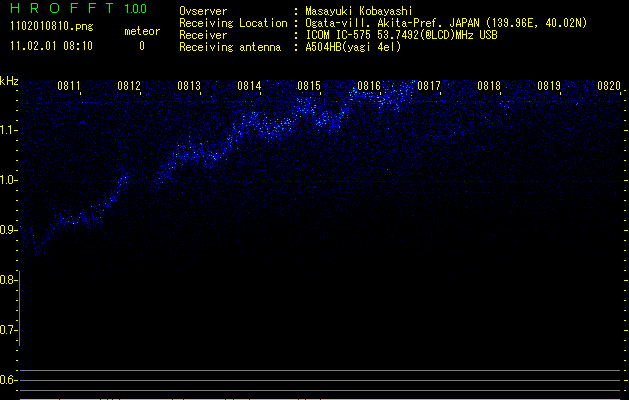Viewport: 629px width, 400px height.
Task: Click the Receiving Location field label
Action: (x=233, y=23)
